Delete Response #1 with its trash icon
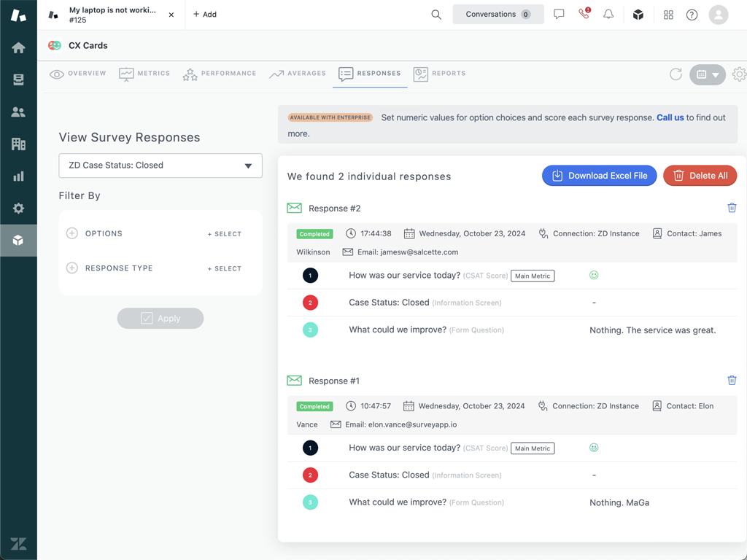This screenshot has height=560, width=747. 732,380
